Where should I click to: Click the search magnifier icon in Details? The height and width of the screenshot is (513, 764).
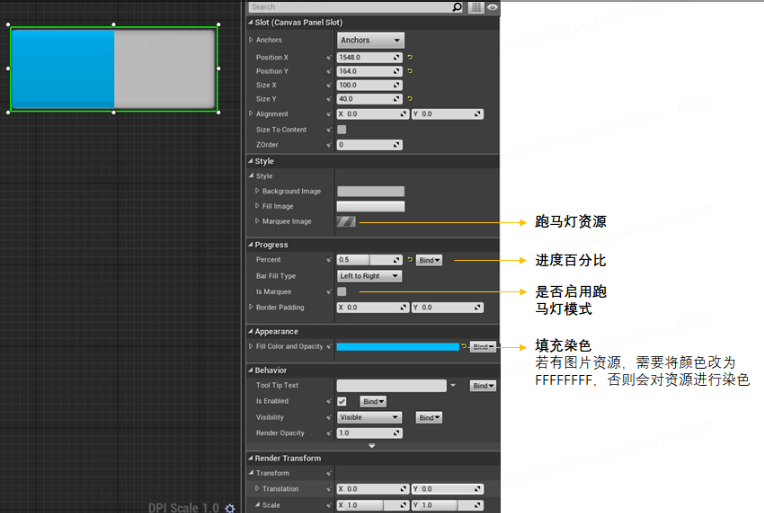pyautogui.click(x=457, y=7)
